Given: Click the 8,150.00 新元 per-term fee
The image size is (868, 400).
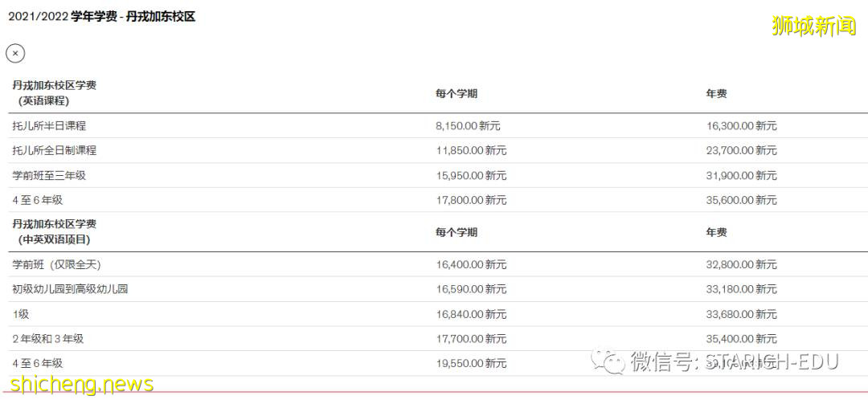Looking at the screenshot, I should (471, 126).
